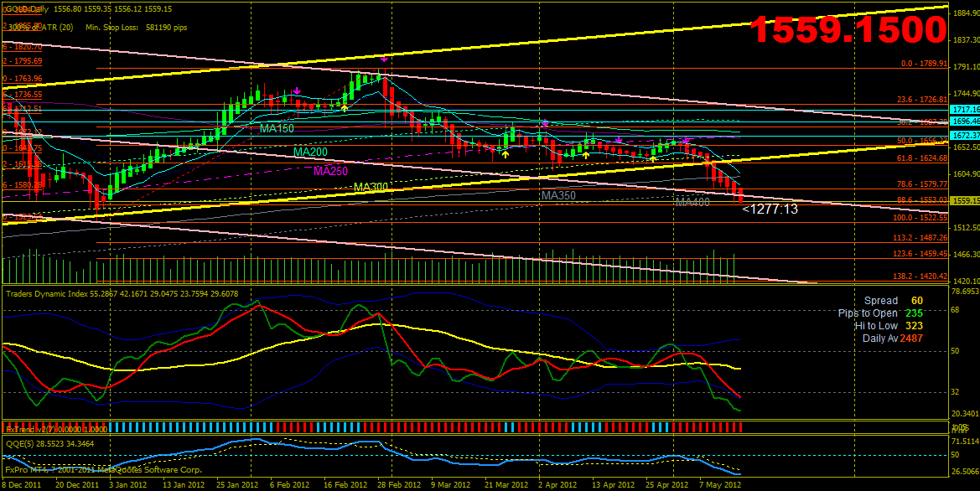The width and height of the screenshot is (980, 491).
Task: Select the gray MA350 label
Action: [x=558, y=196]
